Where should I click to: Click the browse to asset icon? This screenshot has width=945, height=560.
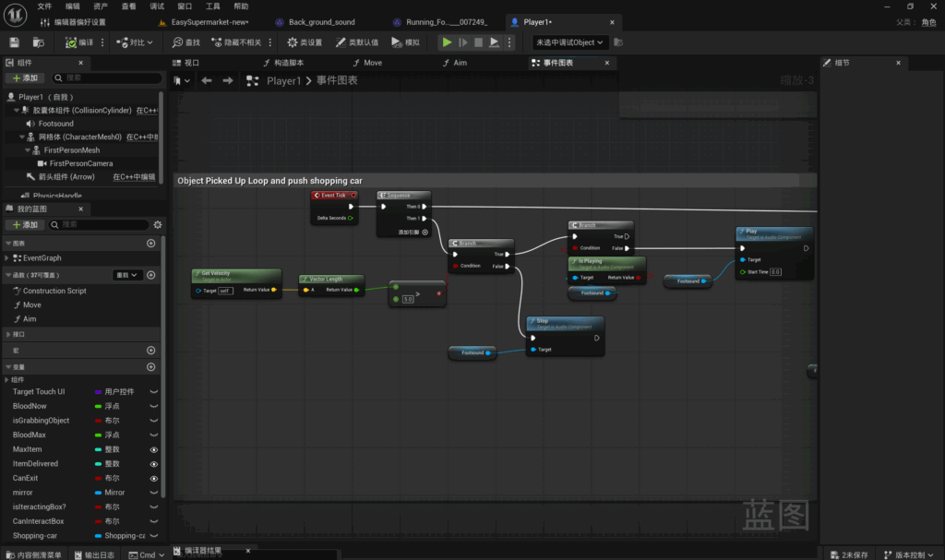pyautogui.click(x=39, y=42)
